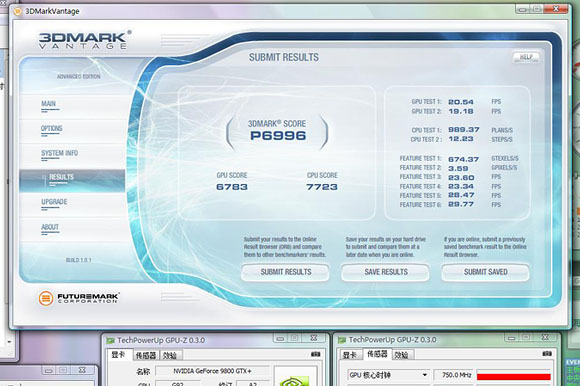The image size is (580, 386).
Task: Click the right GPU-Z window title icon
Action: click(x=342, y=339)
